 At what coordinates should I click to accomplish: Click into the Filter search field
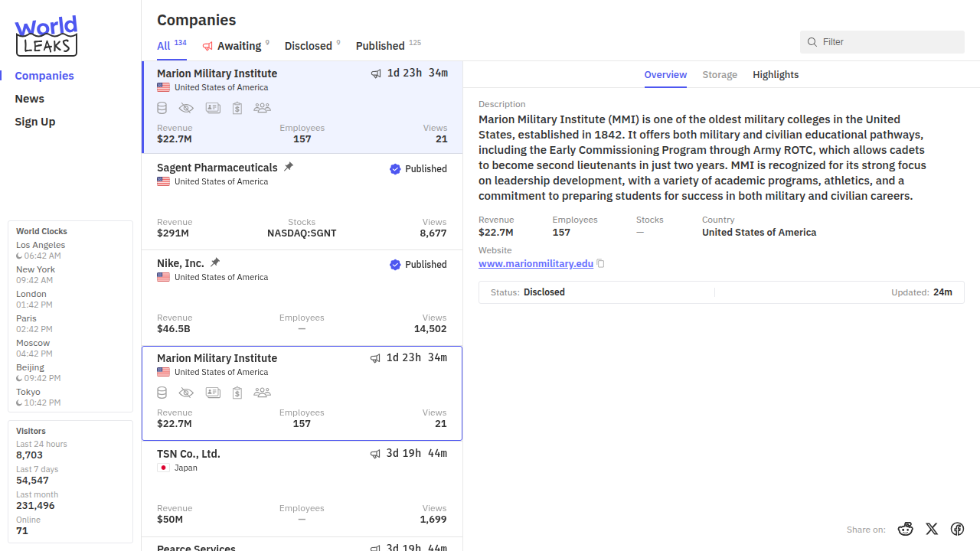[888, 42]
